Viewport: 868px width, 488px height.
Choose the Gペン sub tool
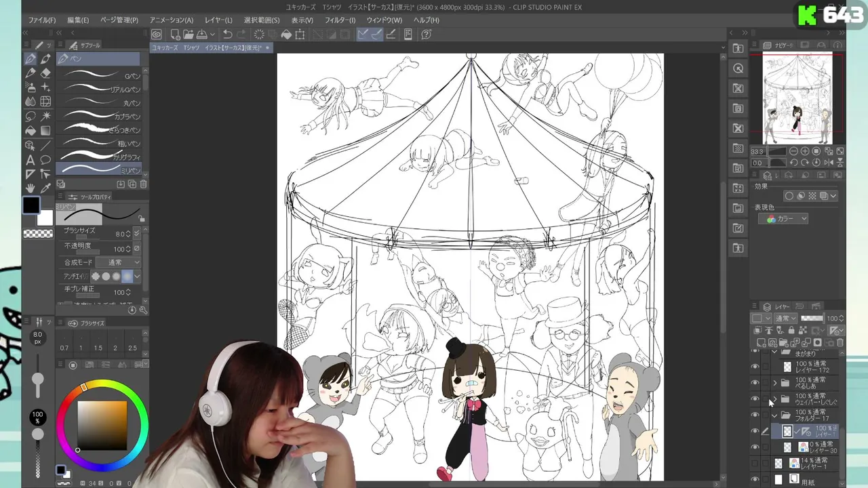click(x=99, y=75)
